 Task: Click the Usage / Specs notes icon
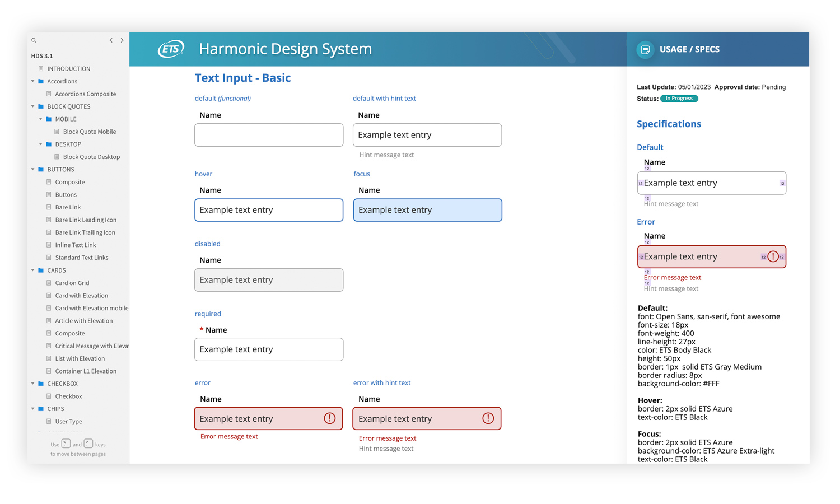(x=645, y=50)
